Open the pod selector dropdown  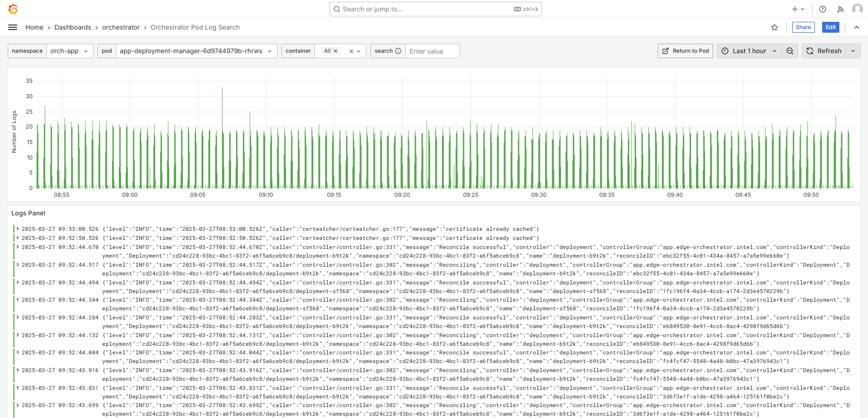pyautogui.click(x=196, y=51)
